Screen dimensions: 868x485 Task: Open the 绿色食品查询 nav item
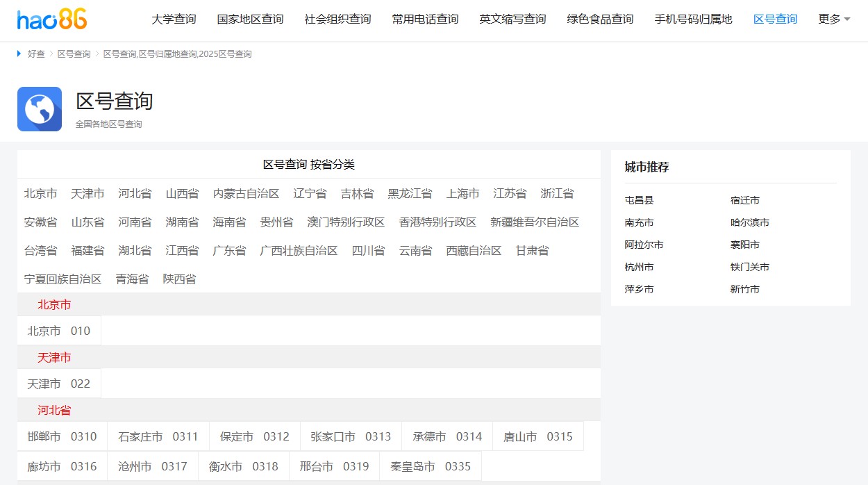point(600,19)
